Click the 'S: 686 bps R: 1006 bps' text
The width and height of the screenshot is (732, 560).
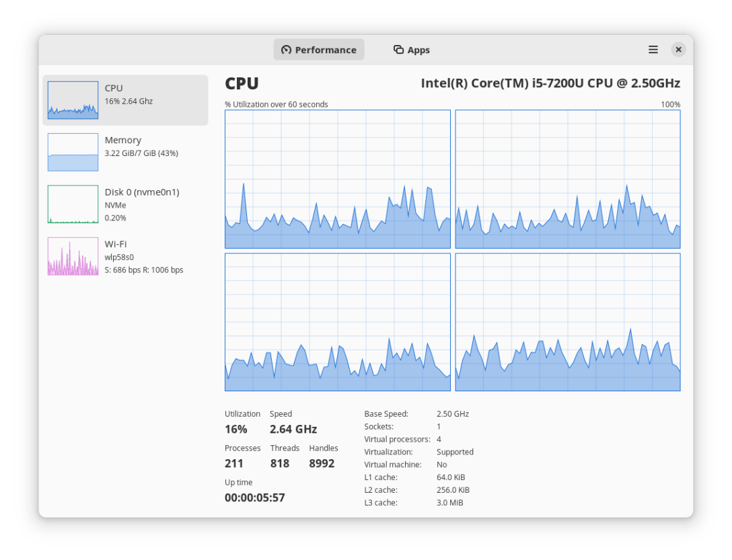click(144, 270)
